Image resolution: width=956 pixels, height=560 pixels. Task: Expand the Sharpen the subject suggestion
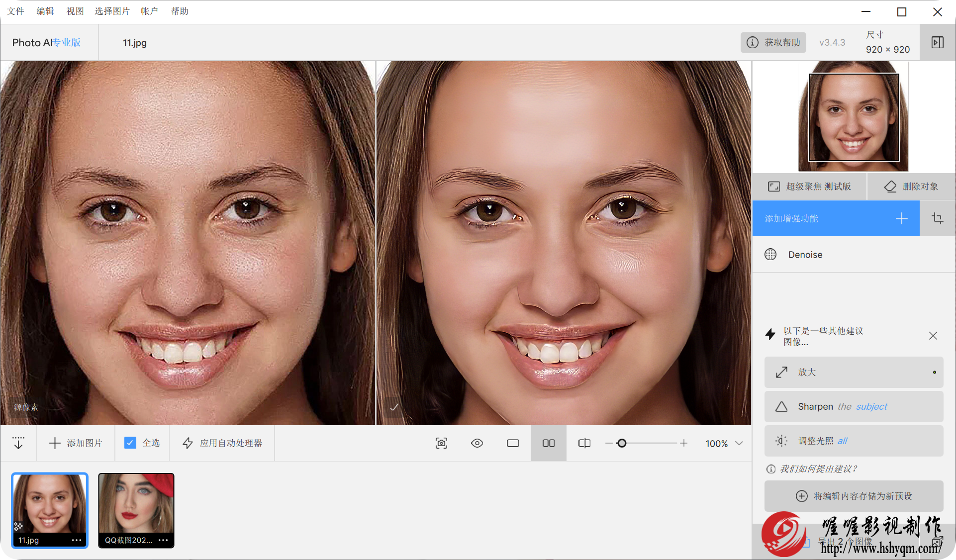(856, 406)
